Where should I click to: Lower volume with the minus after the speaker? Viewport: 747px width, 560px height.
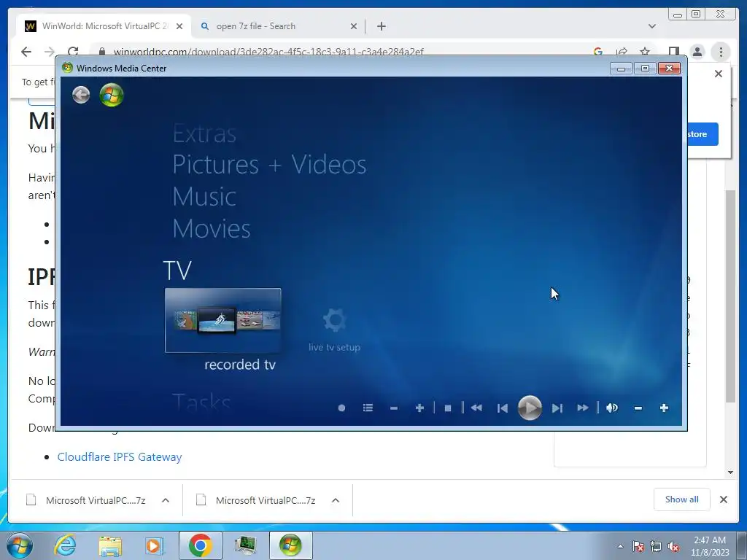pyautogui.click(x=638, y=408)
